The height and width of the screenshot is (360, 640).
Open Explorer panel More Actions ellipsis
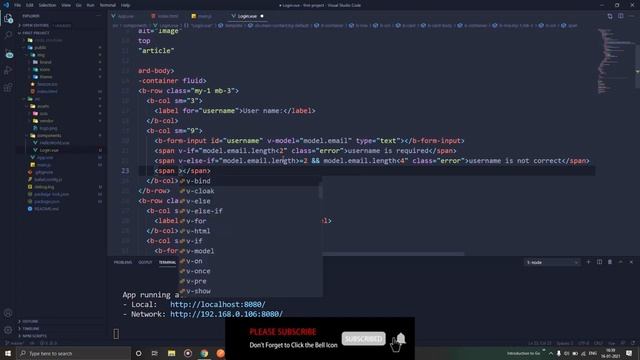point(98,16)
